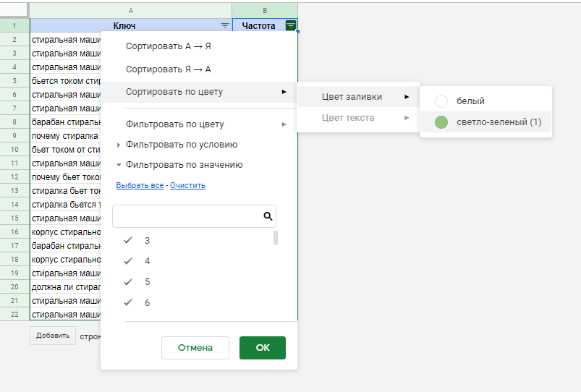Click the filter values search field
The height and width of the screenshot is (392, 581).
(x=187, y=216)
